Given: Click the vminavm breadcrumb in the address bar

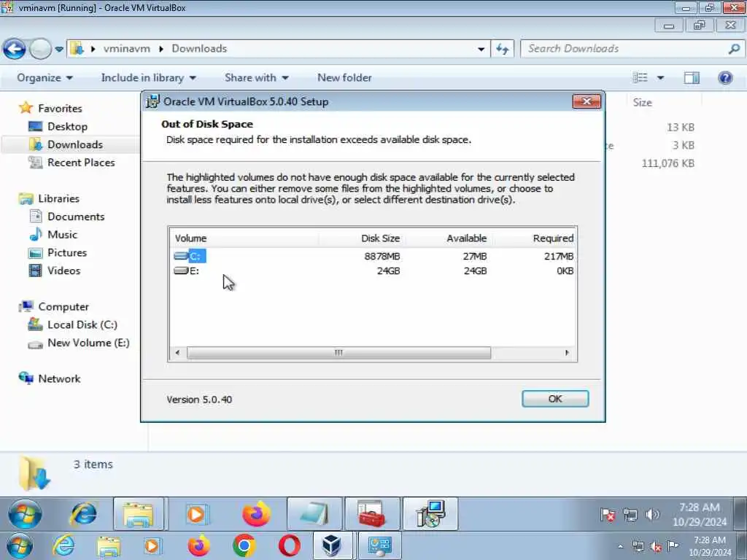Looking at the screenshot, I should coord(127,49).
